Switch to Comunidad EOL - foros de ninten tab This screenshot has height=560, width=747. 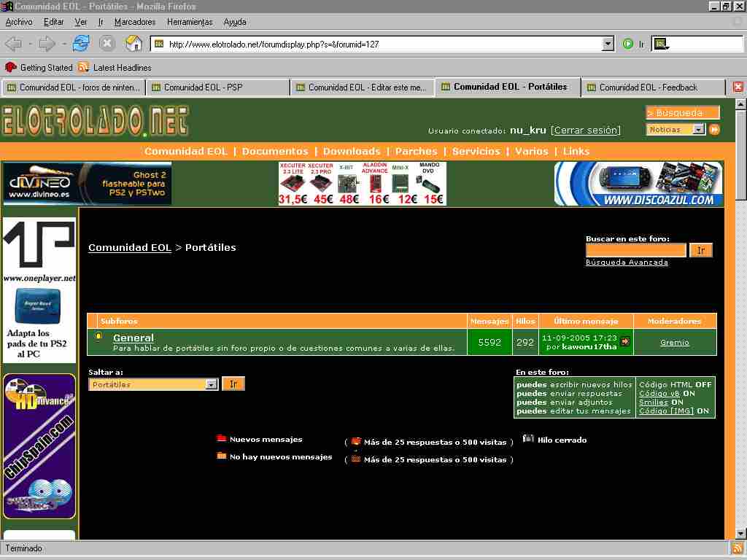[x=74, y=87]
